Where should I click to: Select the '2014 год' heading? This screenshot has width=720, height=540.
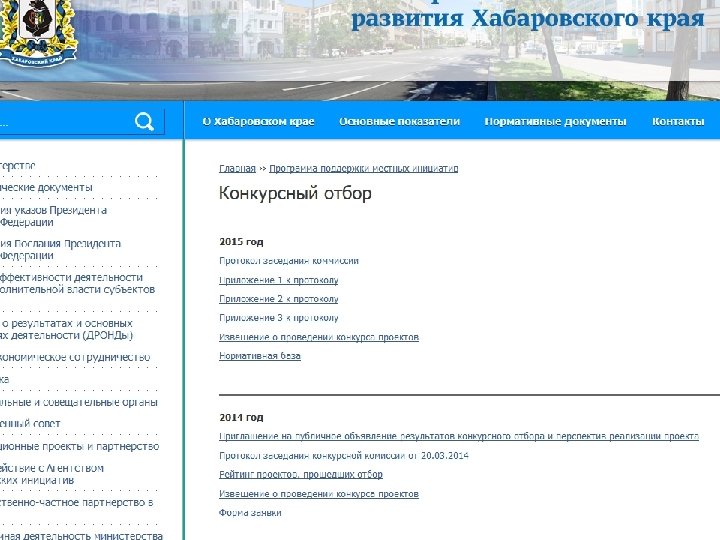pos(241,418)
